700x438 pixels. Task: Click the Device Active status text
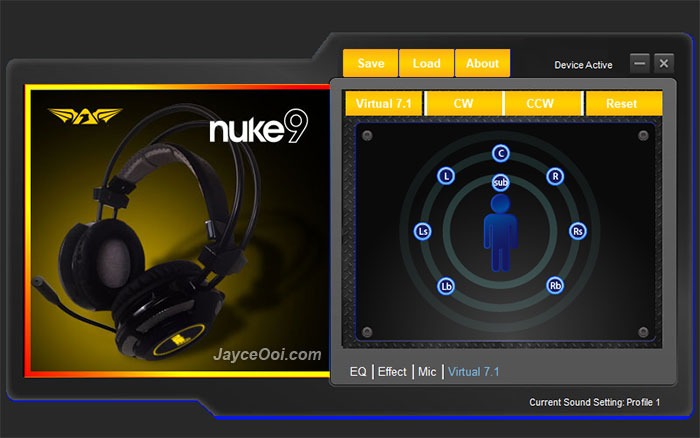point(583,65)
